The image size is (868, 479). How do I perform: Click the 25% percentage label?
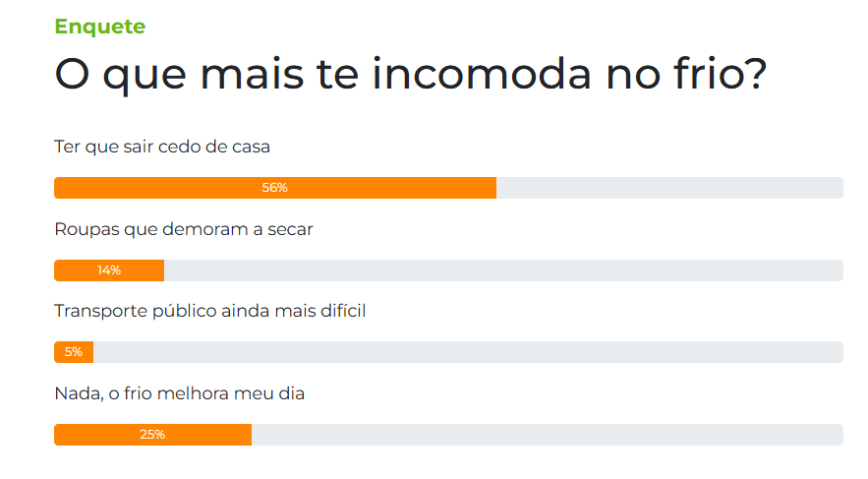[152, 435]
